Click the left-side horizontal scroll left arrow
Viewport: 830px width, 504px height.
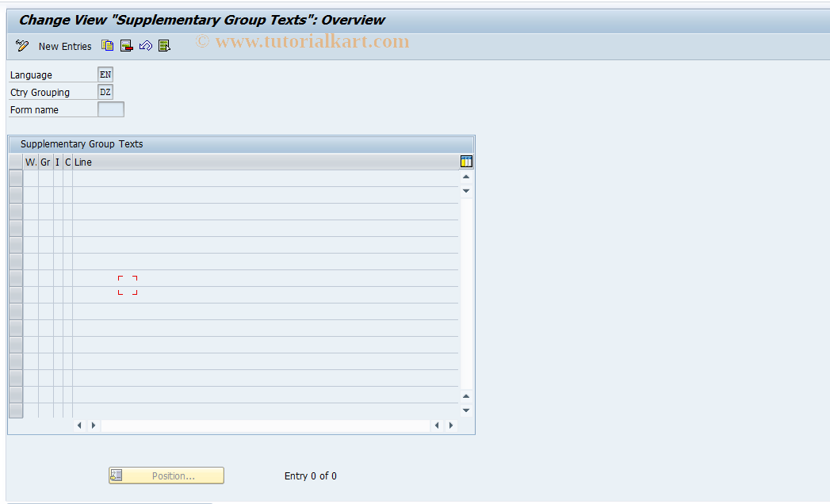(79, 425)
